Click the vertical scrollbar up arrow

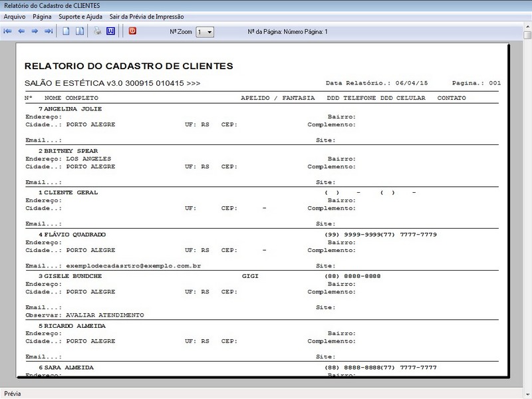(x=527, y=35)
